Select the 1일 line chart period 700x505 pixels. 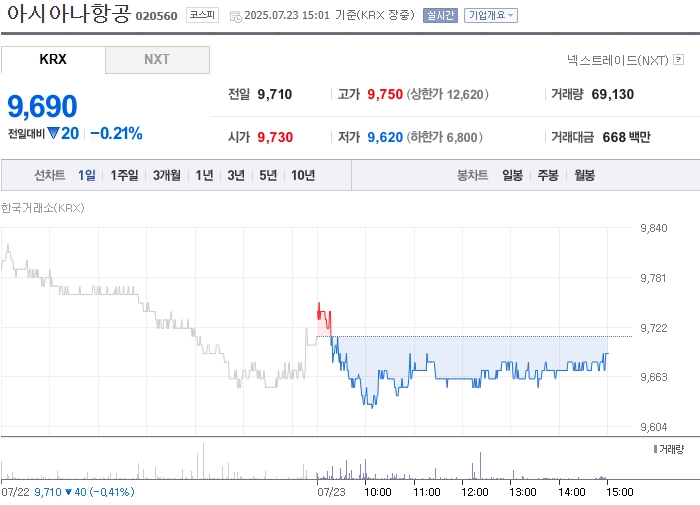click(87, 175)
